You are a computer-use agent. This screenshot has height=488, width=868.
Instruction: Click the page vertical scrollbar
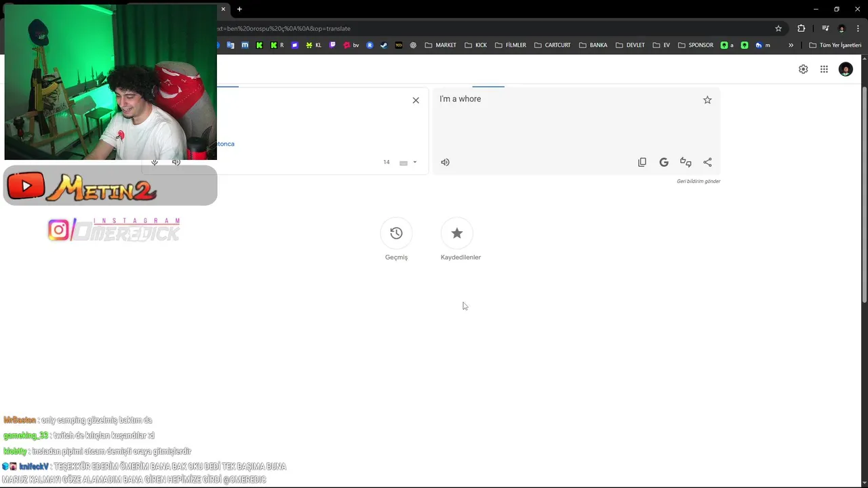(864, 195)
